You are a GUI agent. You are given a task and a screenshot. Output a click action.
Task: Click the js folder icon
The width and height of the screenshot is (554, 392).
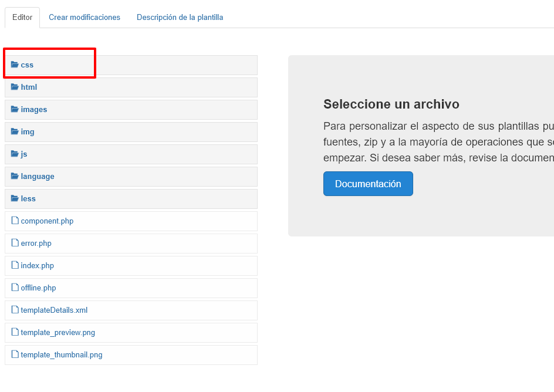pos(15,154)
